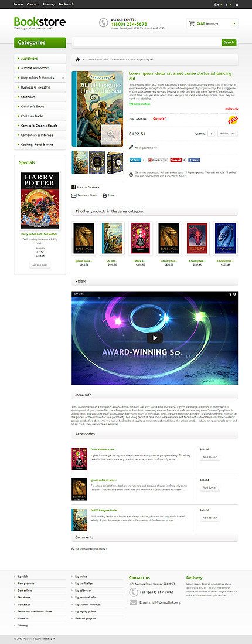Click the Send to a friend envelope
Screen dimensions: 252x644
click(74, 195)
